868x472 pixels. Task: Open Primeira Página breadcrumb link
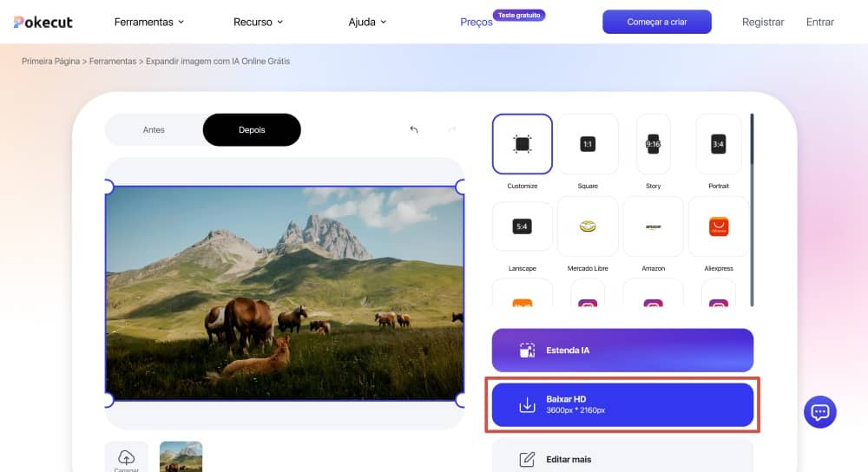coord(51,62)
